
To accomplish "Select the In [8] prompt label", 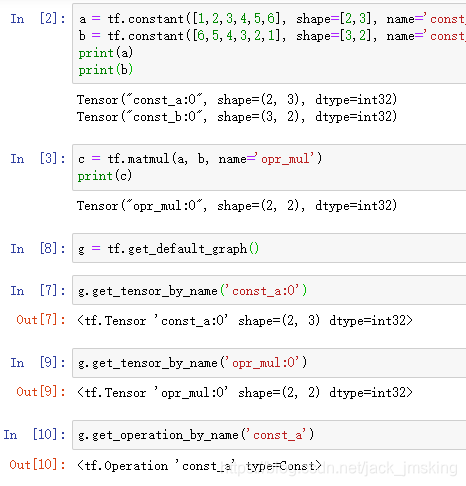I will pyautogui.click(x=38, y=249).
